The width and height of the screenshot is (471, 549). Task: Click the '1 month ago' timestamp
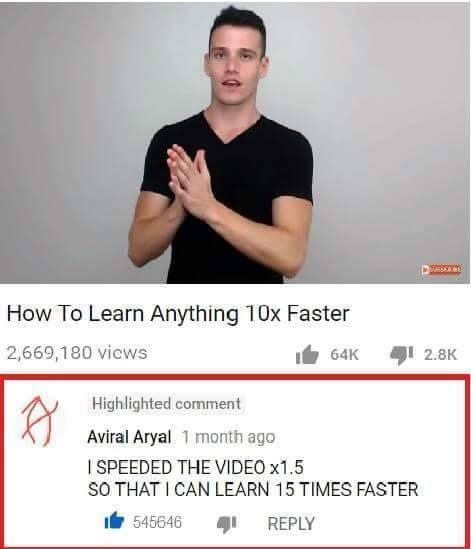tap(229, 437)
